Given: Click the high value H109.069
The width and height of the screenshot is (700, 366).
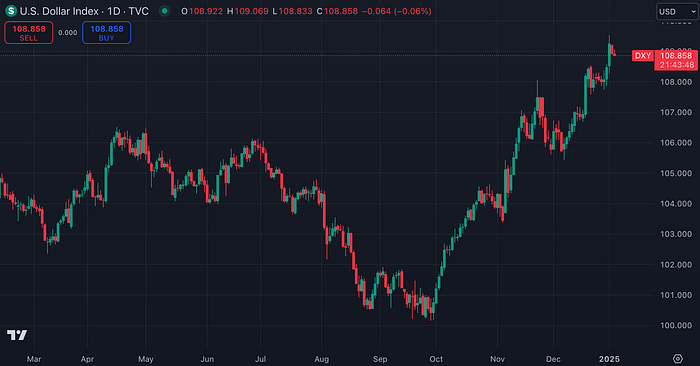Looking at the screenshot, I should tap(248, 11).
